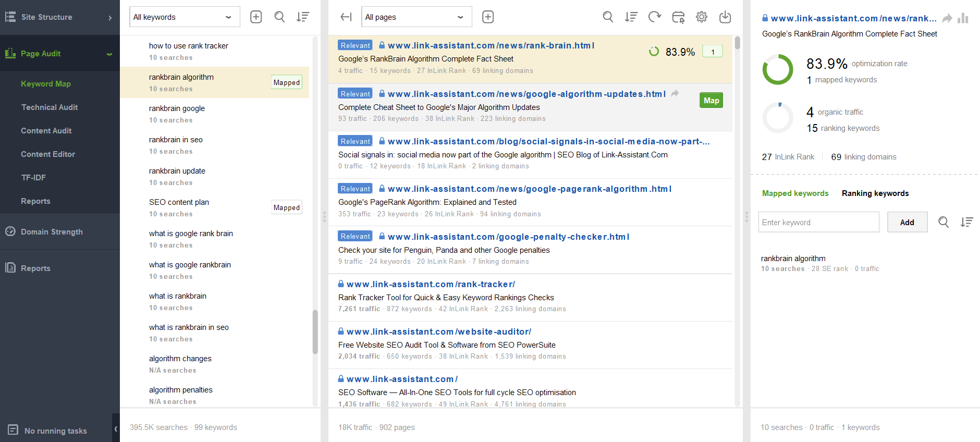Search within mapped keywords using magnifier

tap(944, 222)
